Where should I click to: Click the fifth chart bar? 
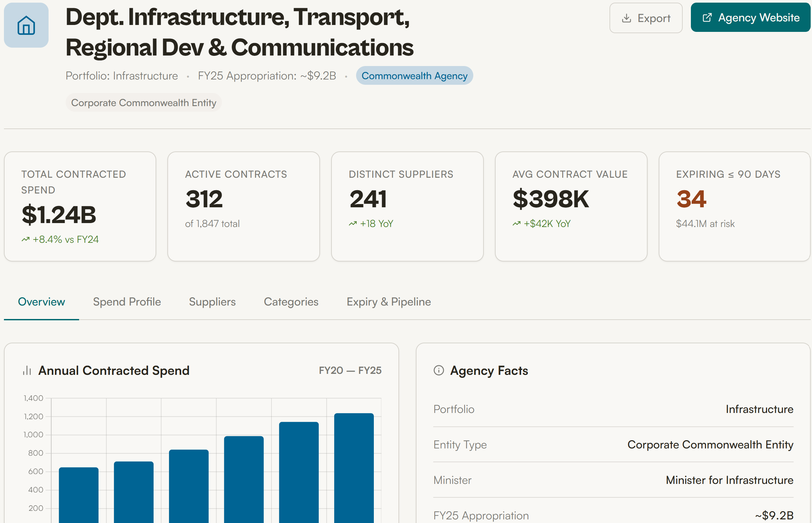(x=299, y=472)
